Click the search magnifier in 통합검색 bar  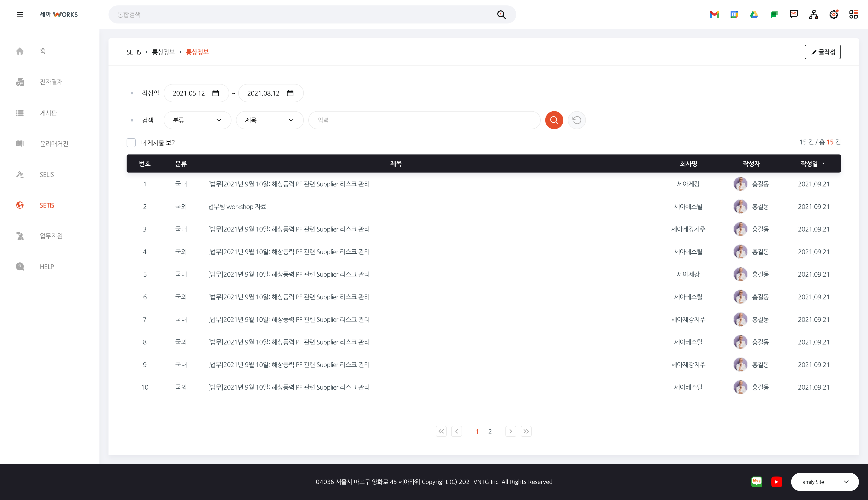point(501,14)
